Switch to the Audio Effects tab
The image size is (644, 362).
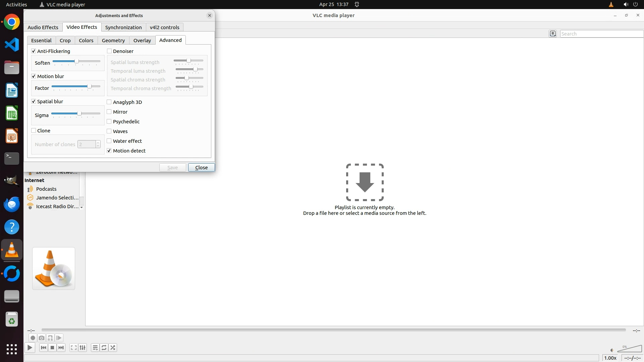click(43, 27)
